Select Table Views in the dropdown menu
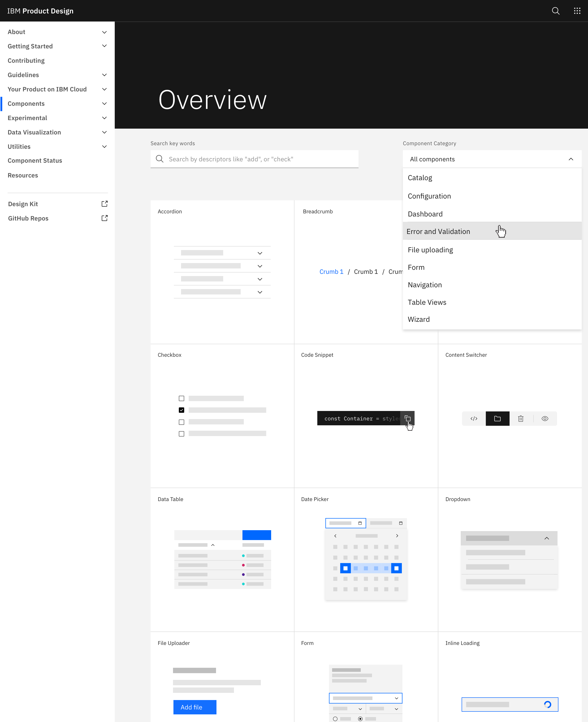Viewport: 588px width, 722px height. point(427,302)
